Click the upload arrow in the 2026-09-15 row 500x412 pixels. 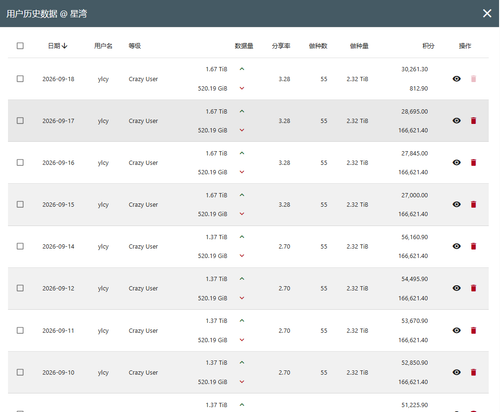point(242,195)
